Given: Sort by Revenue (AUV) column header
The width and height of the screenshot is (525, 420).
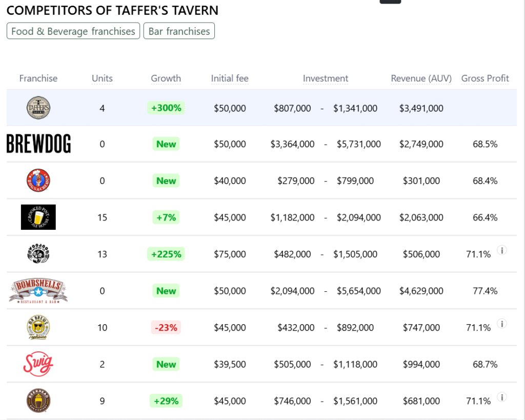Looking at the screenshot, I should point(421,78).
